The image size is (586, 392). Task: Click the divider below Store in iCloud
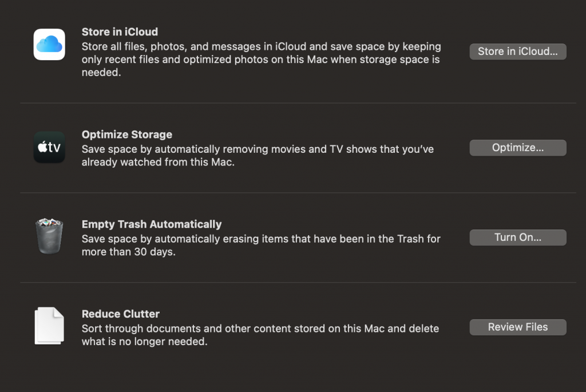click(x=298, y=104)
